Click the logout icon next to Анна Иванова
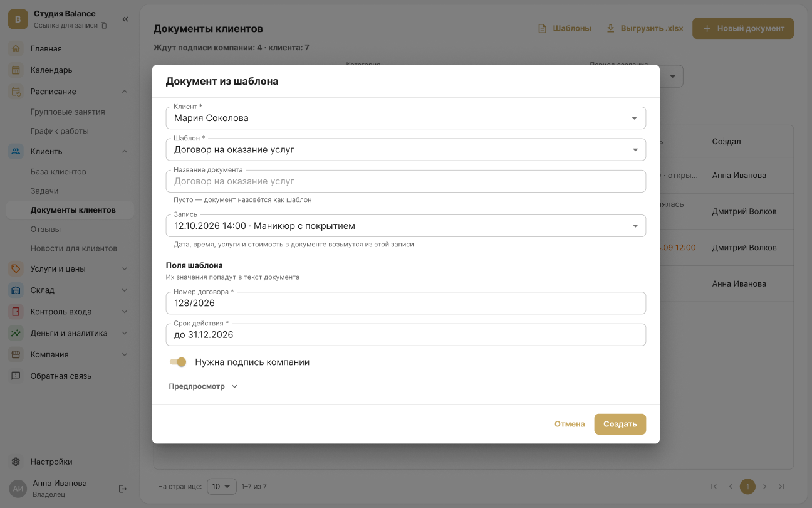The height and width of the screenshot is (508, 812). coord(123,489)
